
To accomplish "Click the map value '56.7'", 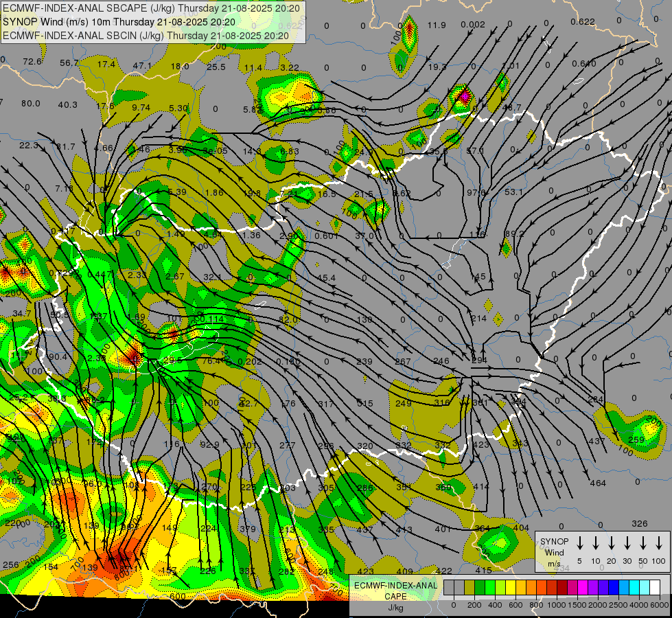I will 69,63.
